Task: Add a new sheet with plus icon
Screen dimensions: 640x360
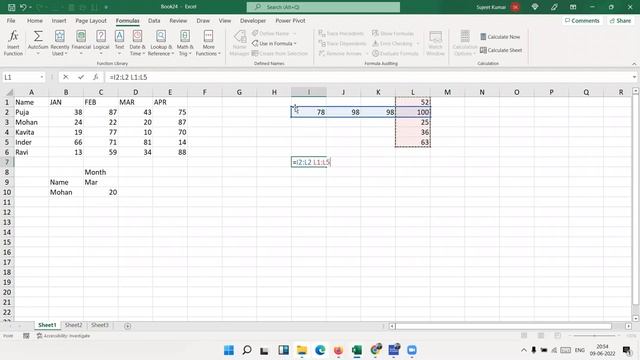Action: click(128, 326)
